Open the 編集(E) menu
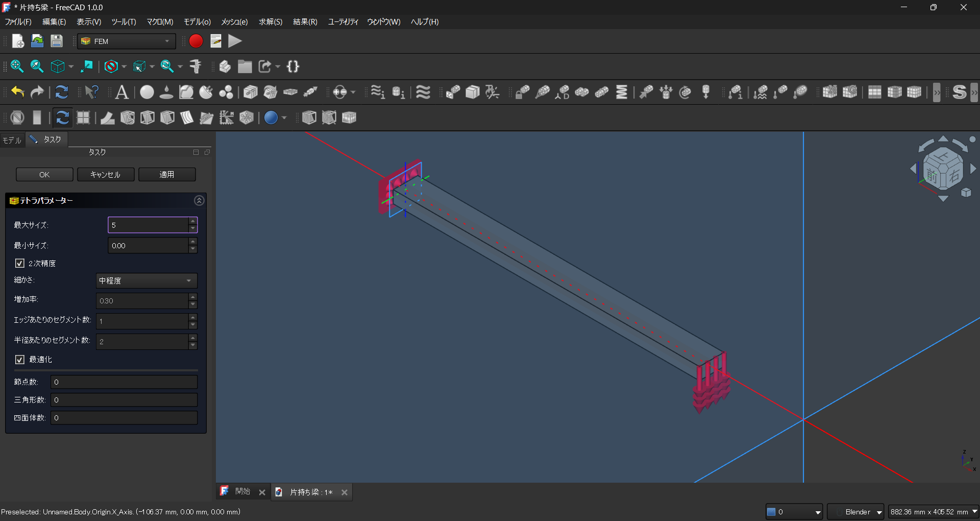This screenshot has width=980, height=521. click(54, 22)
